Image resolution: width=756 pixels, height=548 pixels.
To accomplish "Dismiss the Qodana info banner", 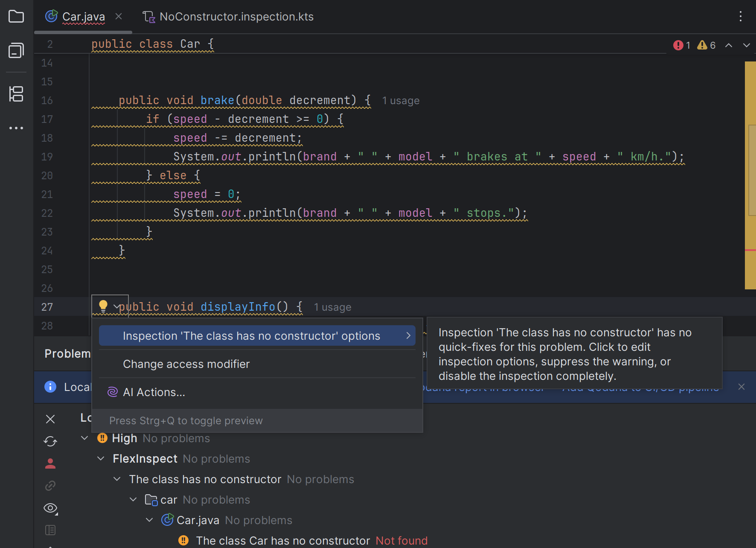I will tap(741, 387).
